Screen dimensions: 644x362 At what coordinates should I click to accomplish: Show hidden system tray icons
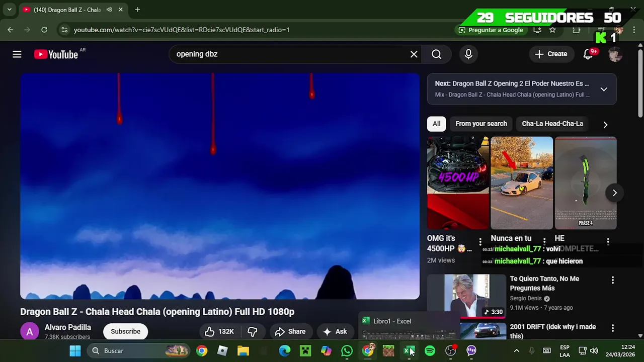(516, 351)
